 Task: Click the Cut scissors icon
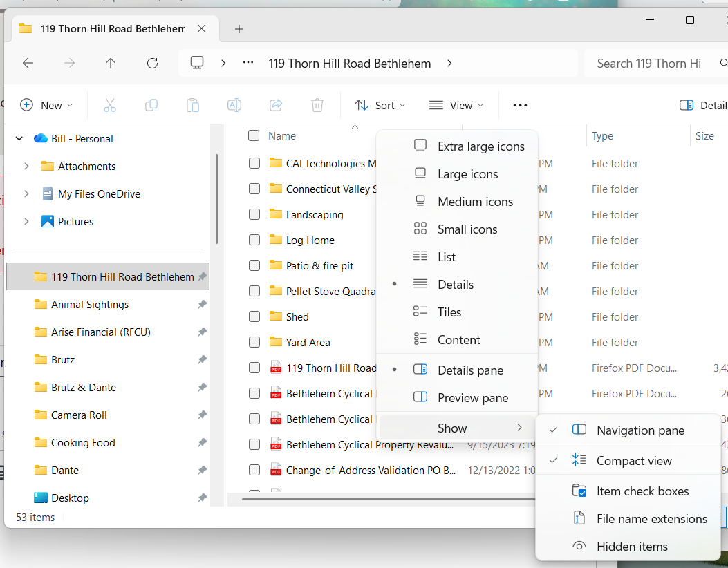coord(110,105)
